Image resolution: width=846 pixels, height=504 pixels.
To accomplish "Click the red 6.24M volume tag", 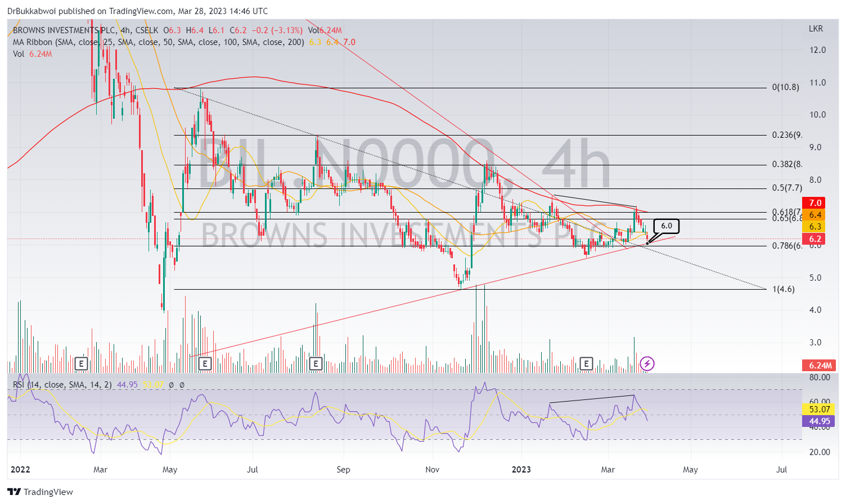I will tap(820, 366).
